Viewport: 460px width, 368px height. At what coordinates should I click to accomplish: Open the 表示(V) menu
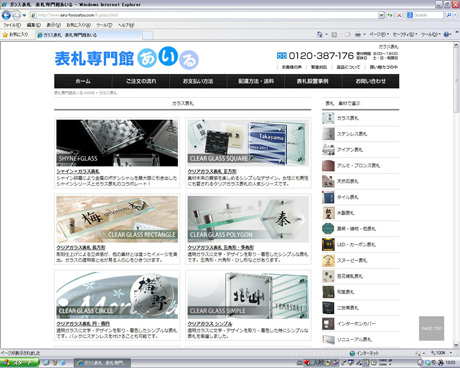53,25
